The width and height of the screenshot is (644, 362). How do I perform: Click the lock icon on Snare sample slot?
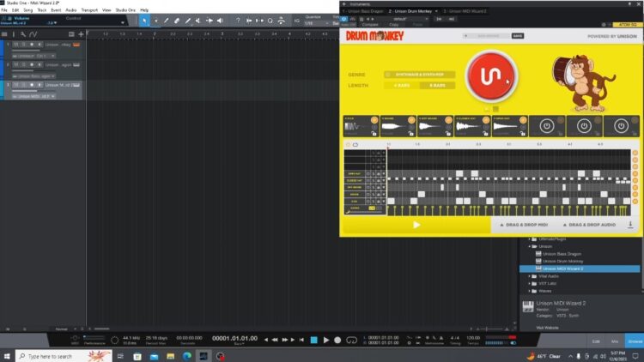pos(411,133)
